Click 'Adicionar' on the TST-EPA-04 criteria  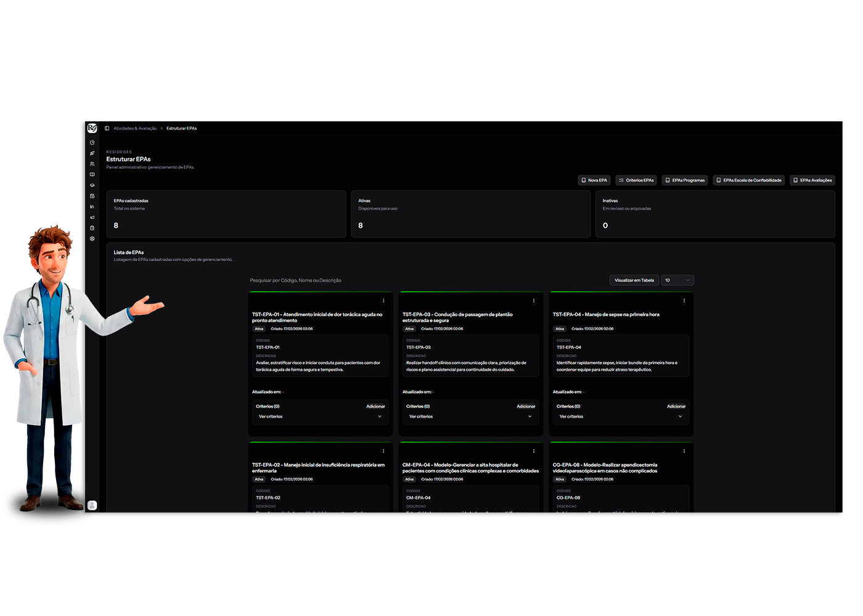(x=676, y=407)
